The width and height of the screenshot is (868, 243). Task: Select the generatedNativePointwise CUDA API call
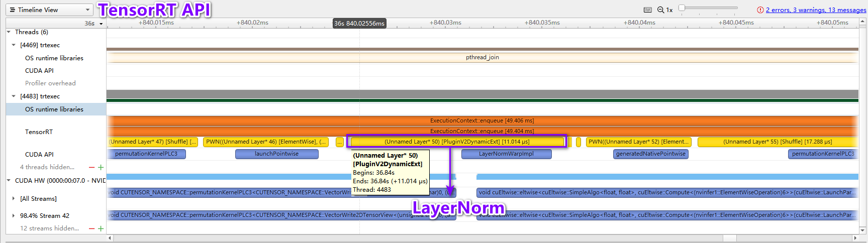[x=651, y=154]
